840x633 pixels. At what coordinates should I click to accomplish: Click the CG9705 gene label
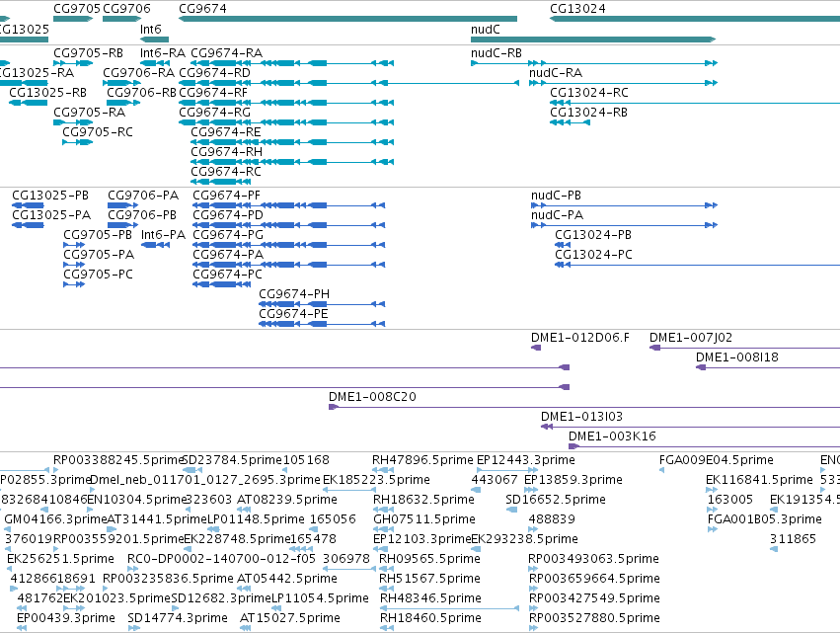point(77,9)
